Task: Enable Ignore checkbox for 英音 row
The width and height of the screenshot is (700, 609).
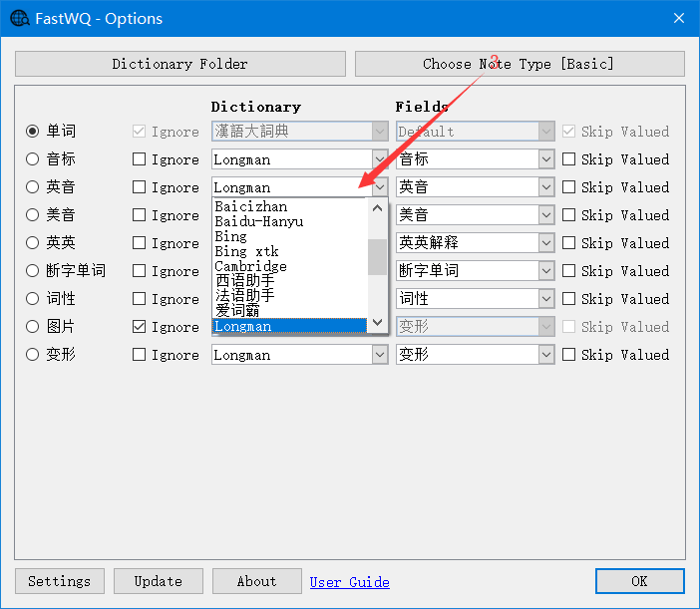Action: click(x=140, y=187)
